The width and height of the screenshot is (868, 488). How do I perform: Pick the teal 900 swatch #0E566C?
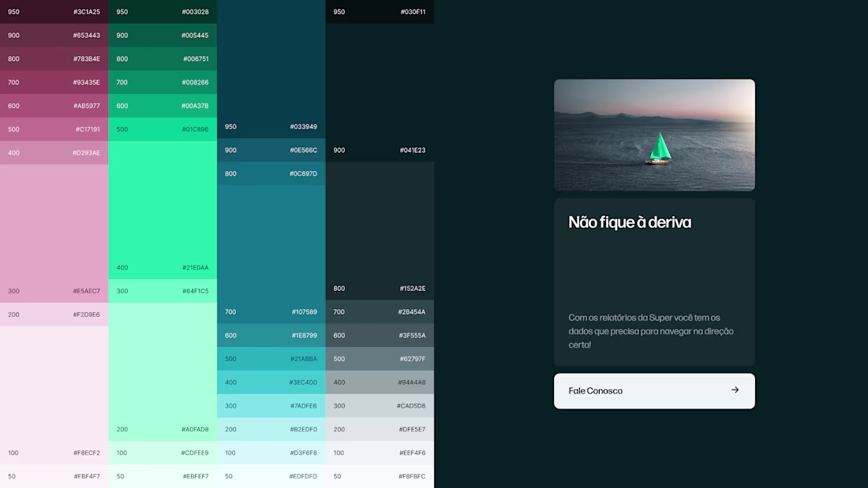(271, 150)
